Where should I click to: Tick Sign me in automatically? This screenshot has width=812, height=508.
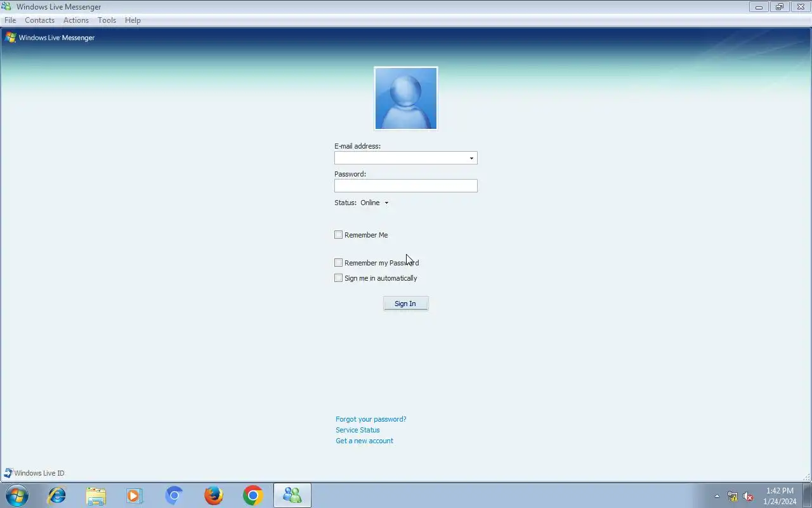click(339, 278)
